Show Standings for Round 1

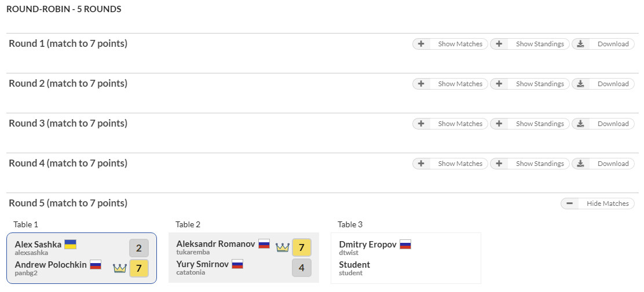point(530,44)
